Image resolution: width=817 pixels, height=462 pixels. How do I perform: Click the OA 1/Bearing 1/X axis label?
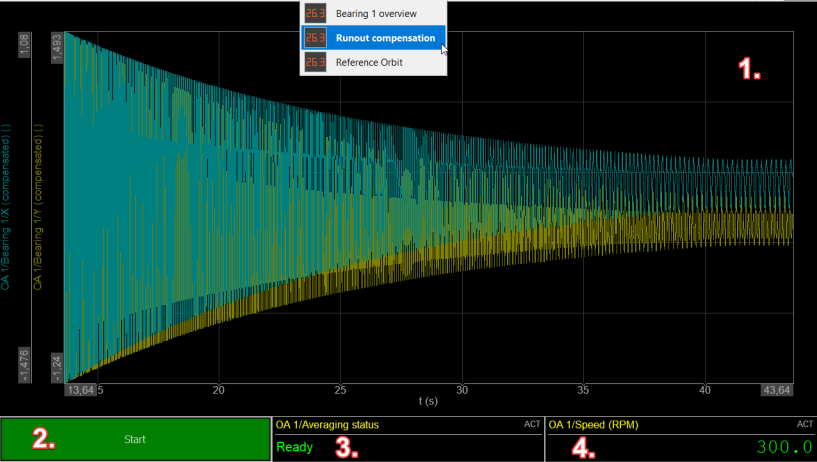[x=5, y=207]
